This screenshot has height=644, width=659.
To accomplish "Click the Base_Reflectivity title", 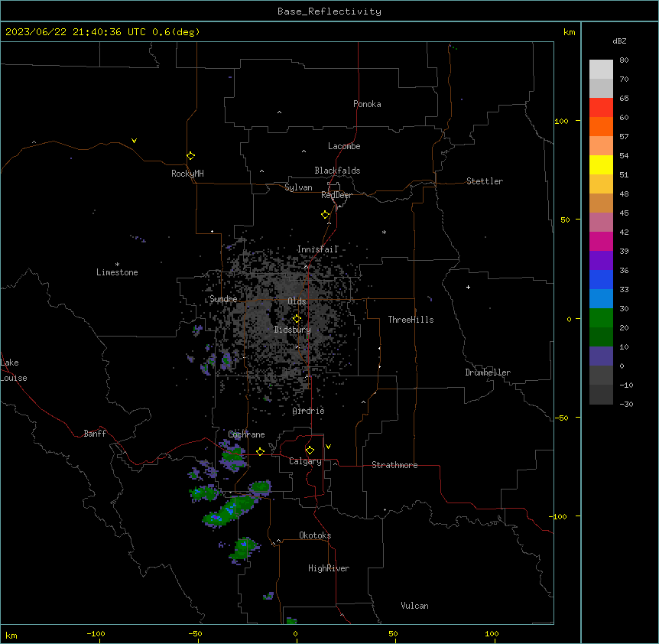I will [x=329, y=11].
